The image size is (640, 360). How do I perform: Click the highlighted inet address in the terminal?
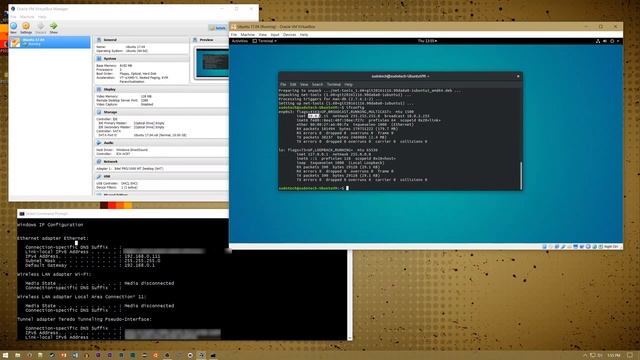pyautogui.click(x=313, y=116)
